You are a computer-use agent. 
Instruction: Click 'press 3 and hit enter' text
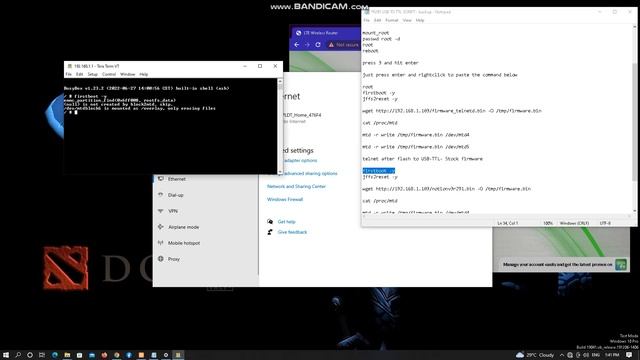point(390,63)
